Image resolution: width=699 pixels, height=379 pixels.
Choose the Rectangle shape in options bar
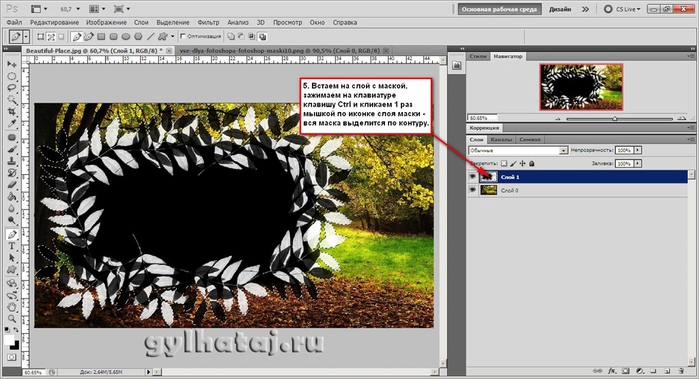[x=102, y=37]
